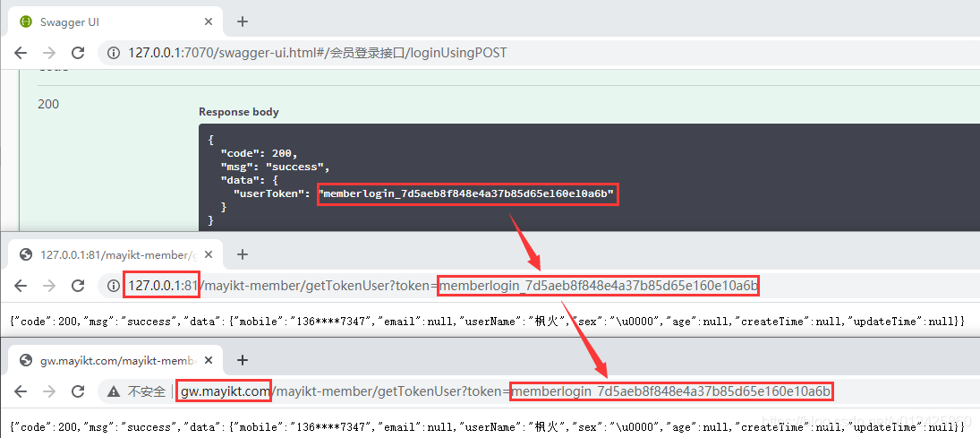980x438 pixels.
Task: Reload the 127.0.0.1:81 getTokenUser page
Action: (78, 286)
